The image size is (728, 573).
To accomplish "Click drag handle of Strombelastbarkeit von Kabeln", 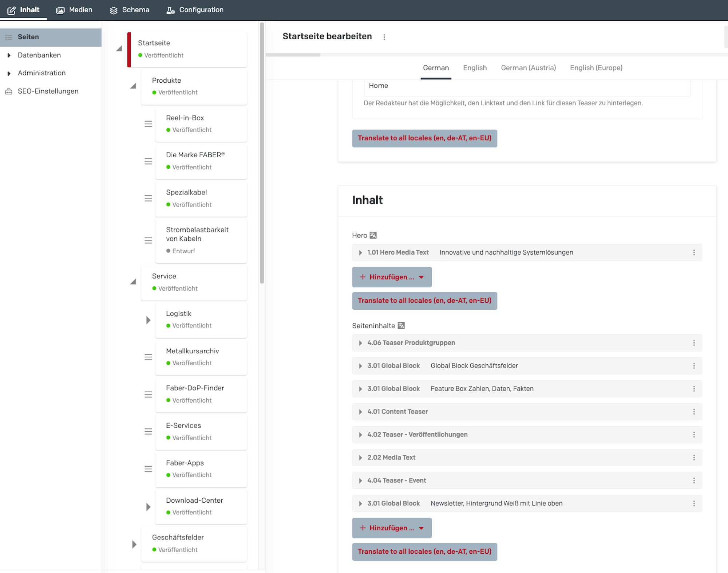I will coord(148,240).
